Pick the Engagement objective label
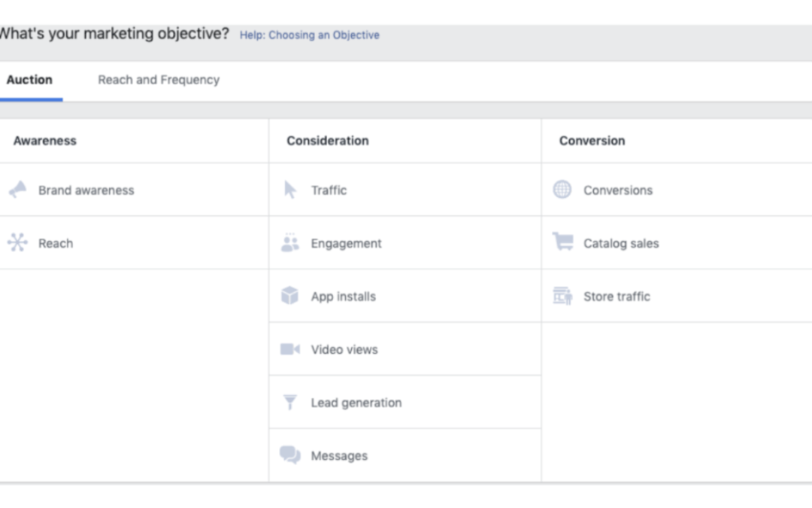This screenshot has height=508, width=812. (x=346, y=244)
